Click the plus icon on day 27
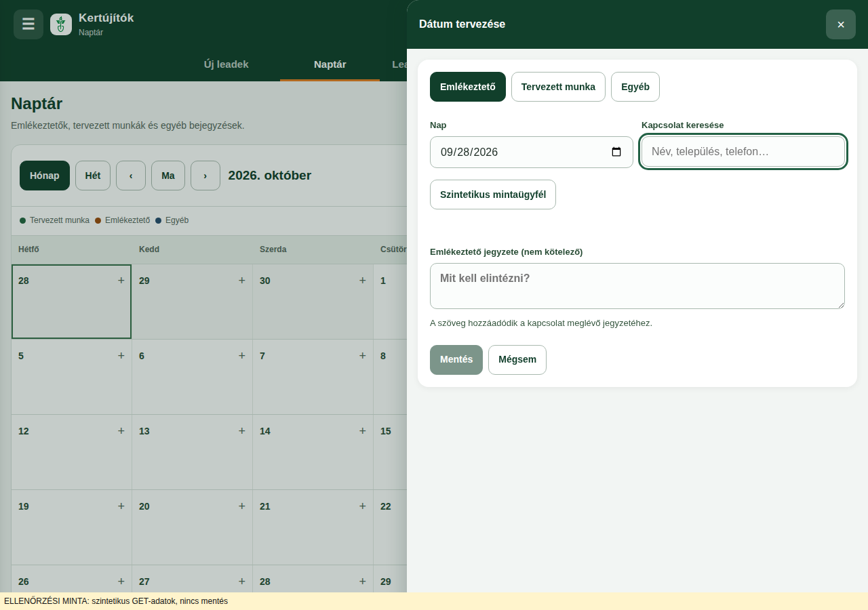This screenshot has height=610, width=868. tap(242, 581)
